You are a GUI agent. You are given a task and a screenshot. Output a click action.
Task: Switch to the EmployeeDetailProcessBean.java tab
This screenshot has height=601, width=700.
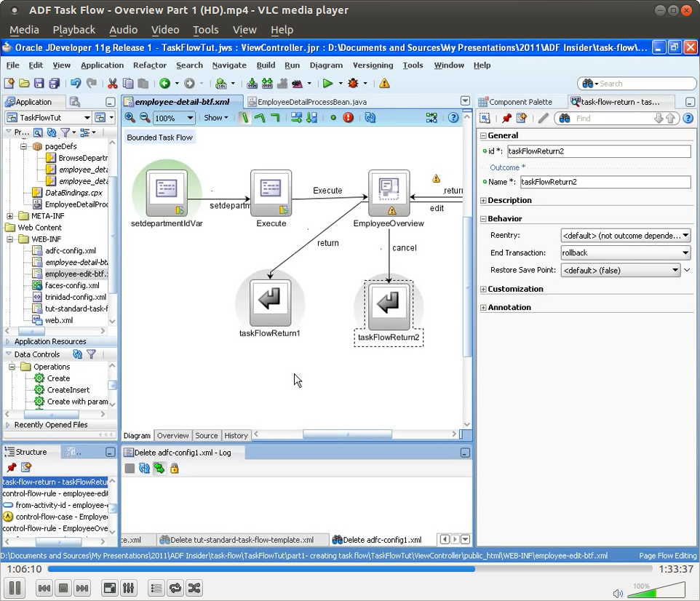[311, 101]
